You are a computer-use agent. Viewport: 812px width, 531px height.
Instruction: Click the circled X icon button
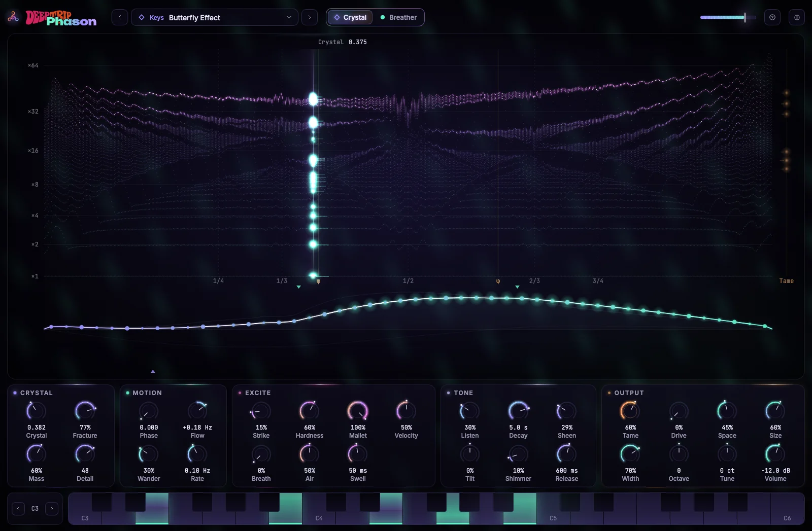pos(797,17)
